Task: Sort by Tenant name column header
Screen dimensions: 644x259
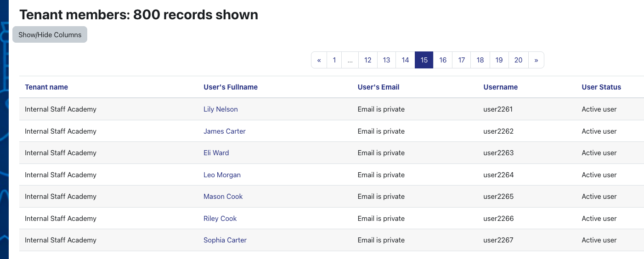Action: click(46, 87)
